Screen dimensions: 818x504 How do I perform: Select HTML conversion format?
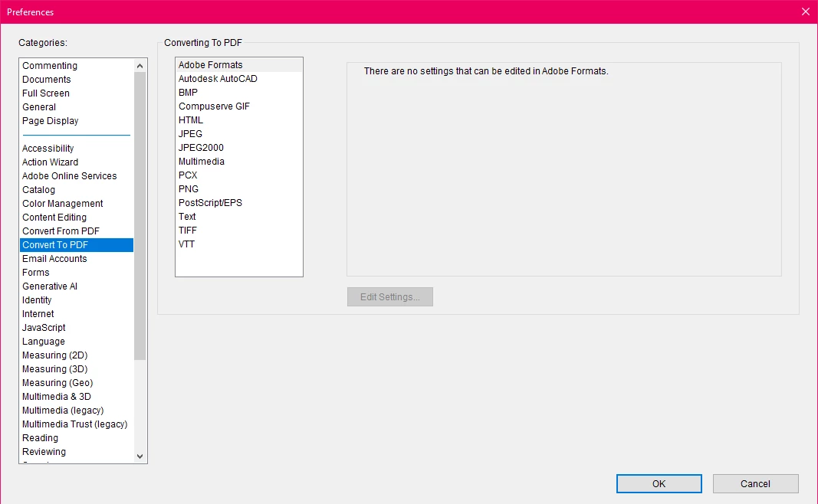(239, 120)
